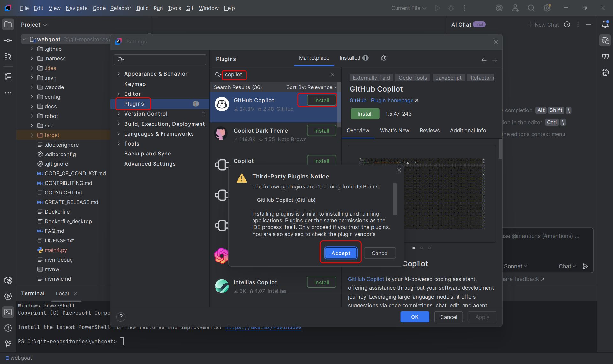Expand the Appearance & Behavior settings section
613x364 pixels.
click(x=119, y=74)
